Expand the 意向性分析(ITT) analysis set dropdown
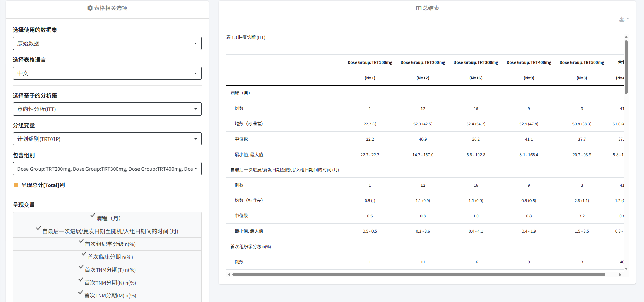This screenshot has height=302, width=644. pyautogui.click(x=107, y=109)
